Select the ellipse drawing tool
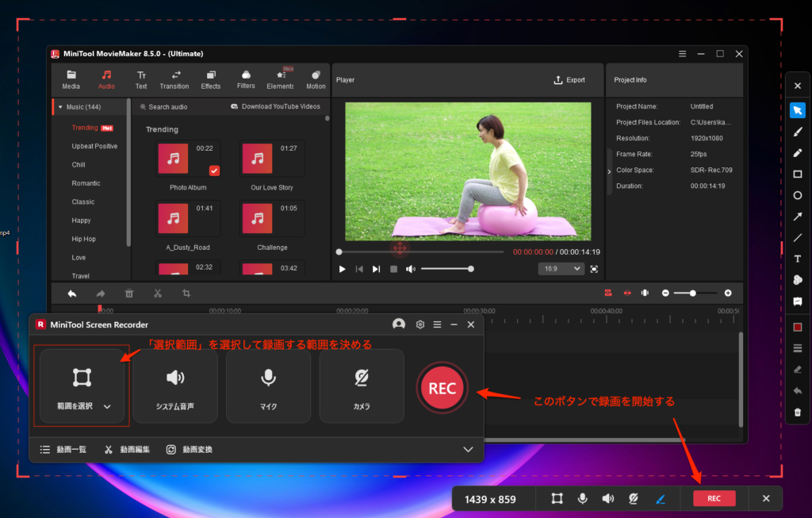This screenshot has height=518, width=812. 798,195
